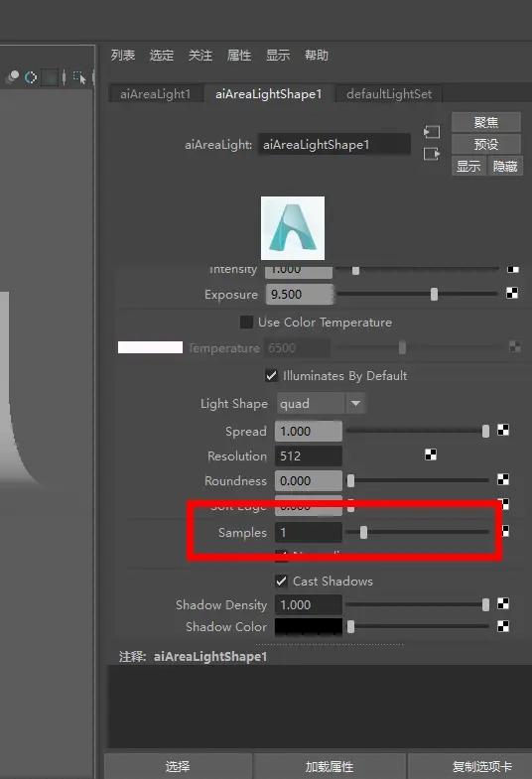Click the Roundness value field
Screen dimensions: 532x779
[x=309, y=480]
